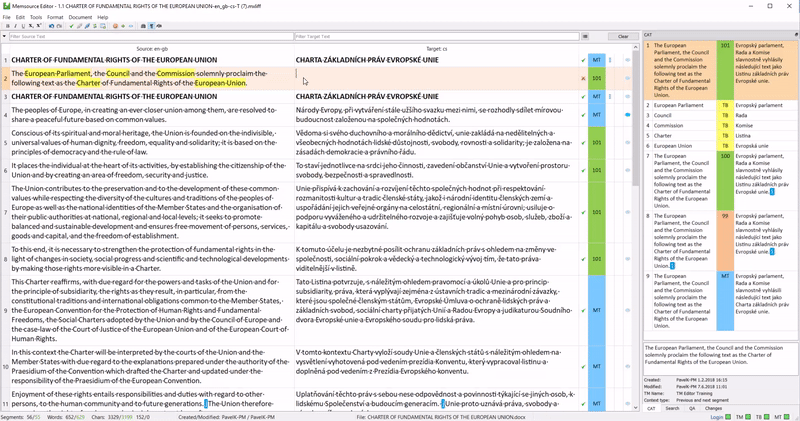This screenshot has height=421, width=800.
Task: Open the File menu
Action: coord(6,17)
